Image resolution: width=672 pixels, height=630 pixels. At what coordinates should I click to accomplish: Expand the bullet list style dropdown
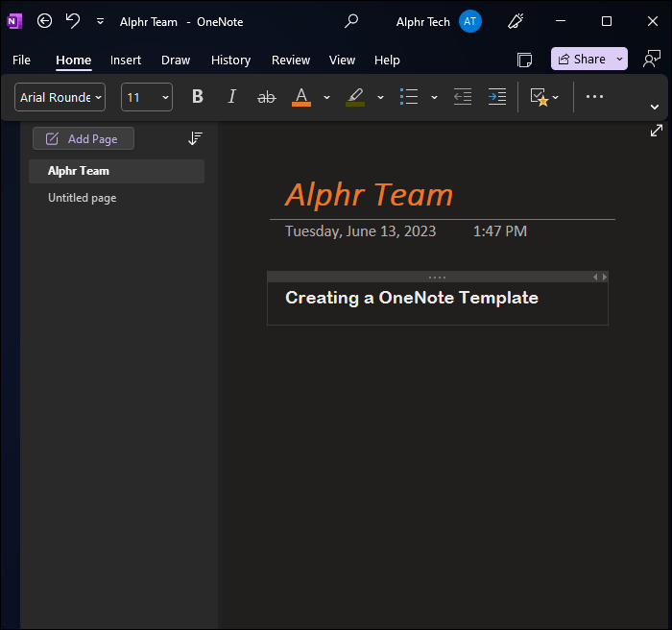[434, 97]
